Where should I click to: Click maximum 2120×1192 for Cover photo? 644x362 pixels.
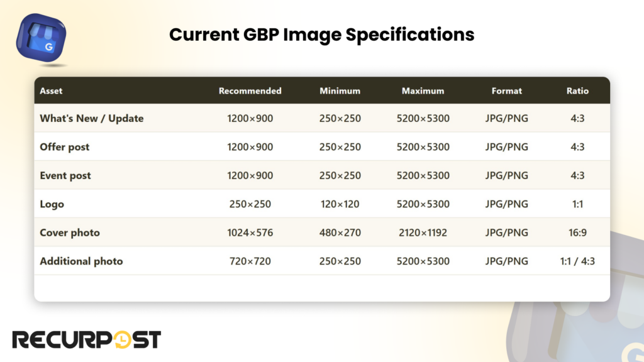coord(423,233)
